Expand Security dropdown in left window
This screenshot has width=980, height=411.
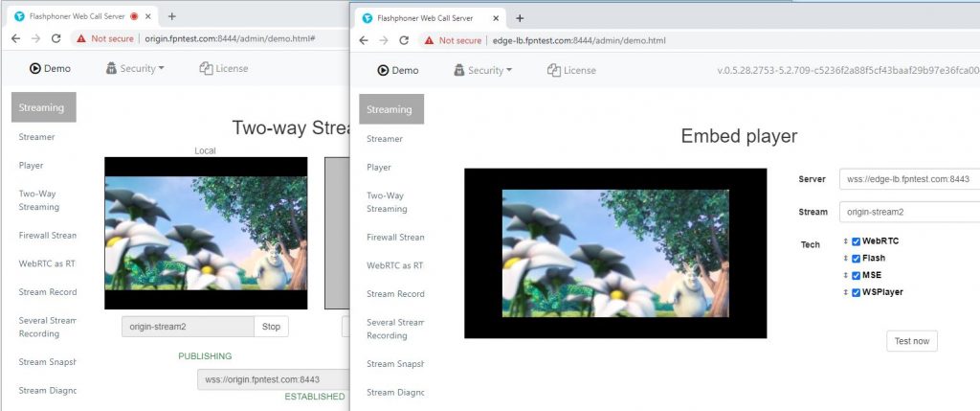(x=135, y=68)
